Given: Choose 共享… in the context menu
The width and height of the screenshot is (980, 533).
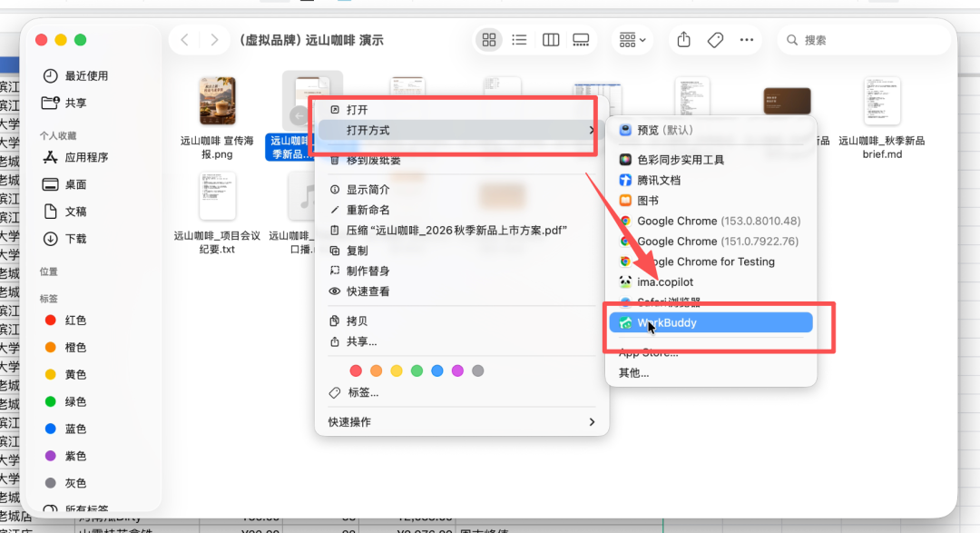Looking at the screenshot, I should (x=461, y=341).
